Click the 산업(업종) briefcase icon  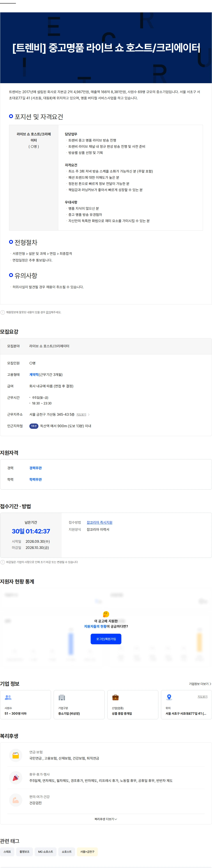click(x=115, y=697)
